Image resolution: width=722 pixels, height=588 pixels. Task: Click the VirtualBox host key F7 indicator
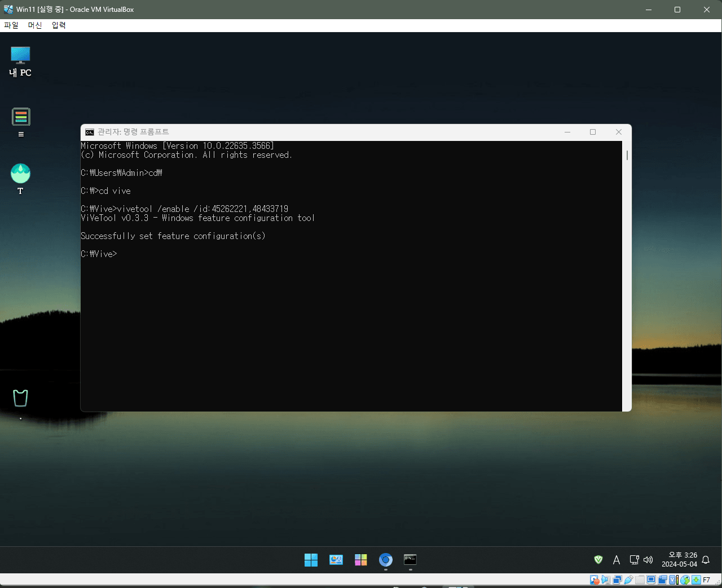tap(706, 580)
